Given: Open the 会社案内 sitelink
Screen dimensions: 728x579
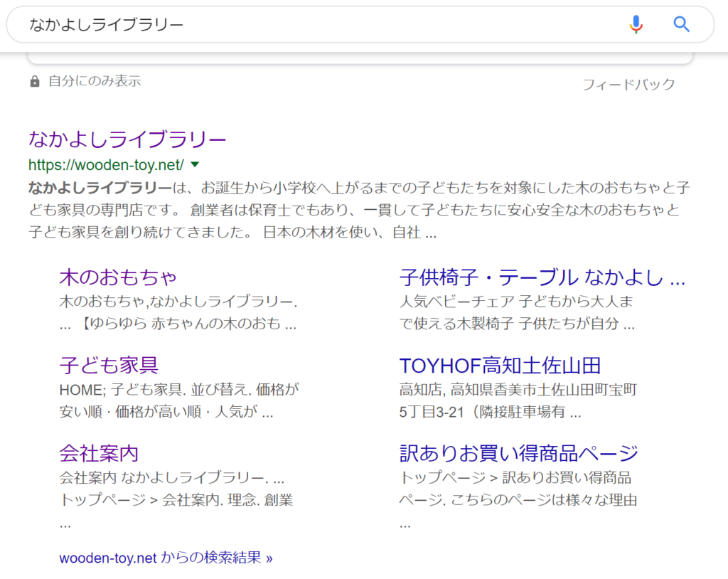Looking at the screenshot, I should (99, 454).
